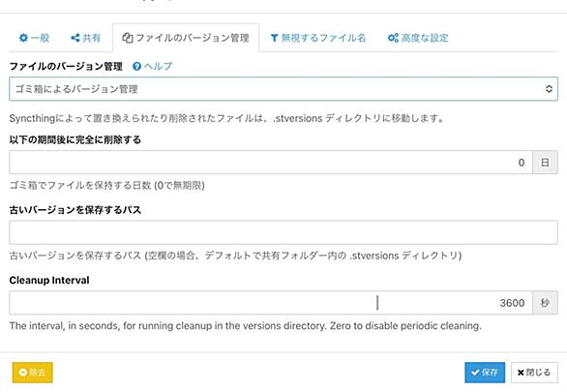Save settings with the 保存 button
Image resolution: width=567 pixels, height=392 pixels.
(485, 372)
